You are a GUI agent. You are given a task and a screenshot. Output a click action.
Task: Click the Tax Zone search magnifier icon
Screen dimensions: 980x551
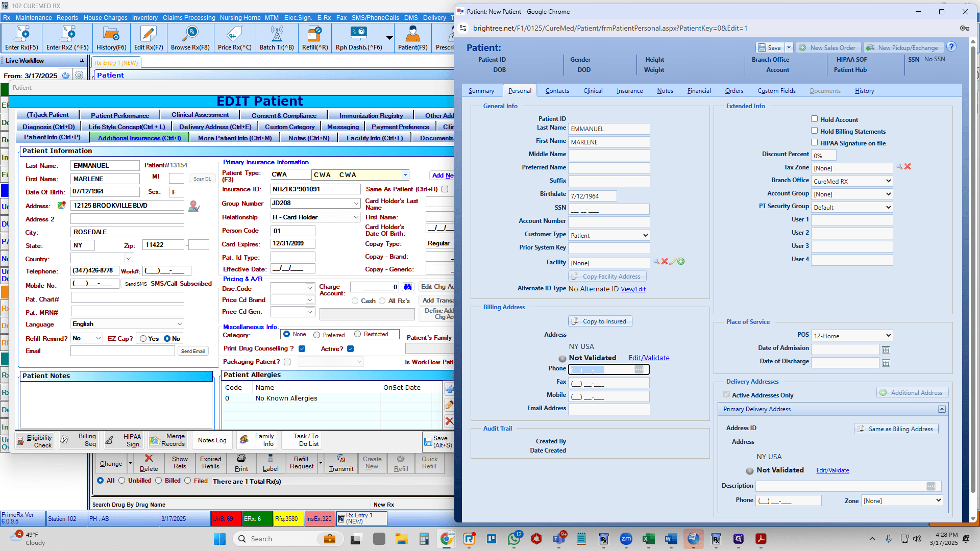[x=899, y=167]
